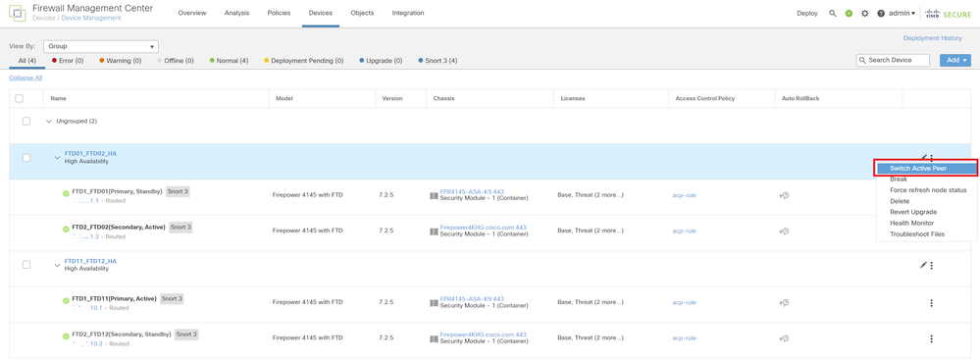Tick the FTD01_FTD02_HA row checkbox

pyautogui.click(x=26, y=158)
